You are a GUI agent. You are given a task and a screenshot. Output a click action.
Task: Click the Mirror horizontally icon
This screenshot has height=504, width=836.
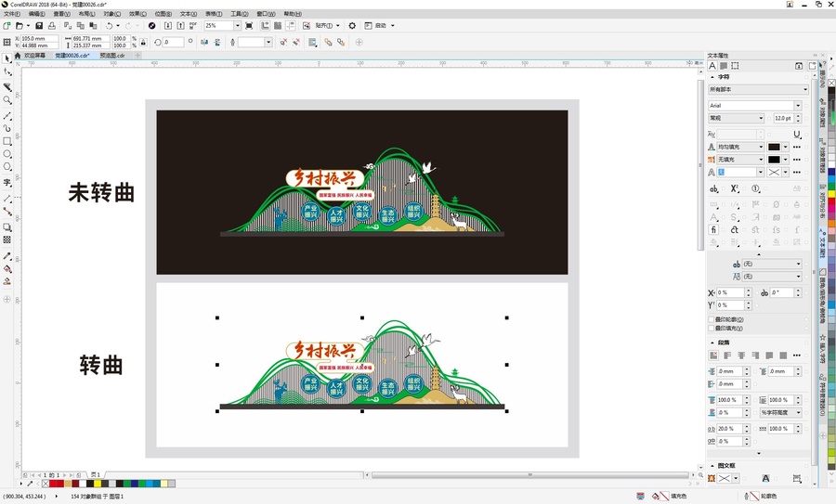click(204, 42)
